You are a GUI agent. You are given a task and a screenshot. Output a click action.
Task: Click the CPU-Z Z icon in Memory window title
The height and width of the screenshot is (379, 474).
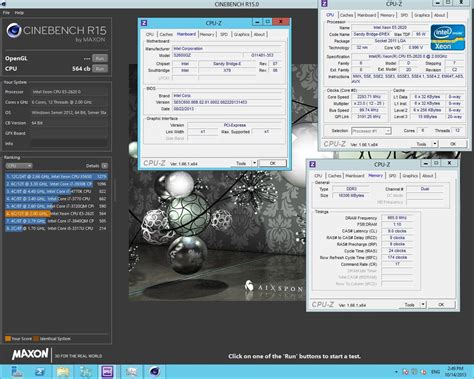tap(312, 164)
